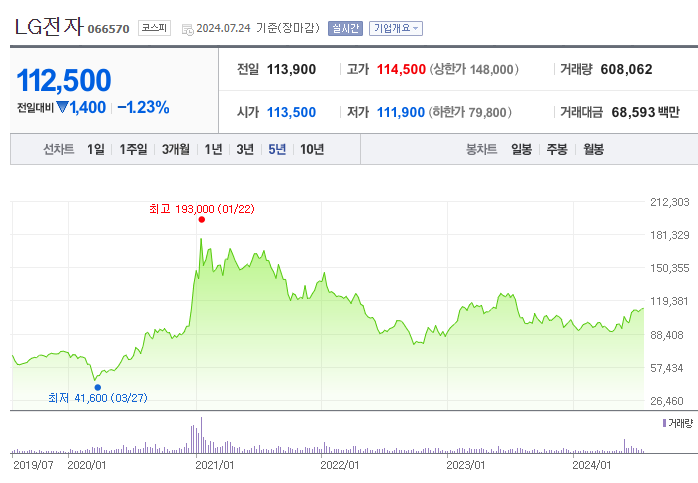Screen dimensions: 698x483
Task: Click the LG전자 stock name title
Action: (x=49, y=27)
